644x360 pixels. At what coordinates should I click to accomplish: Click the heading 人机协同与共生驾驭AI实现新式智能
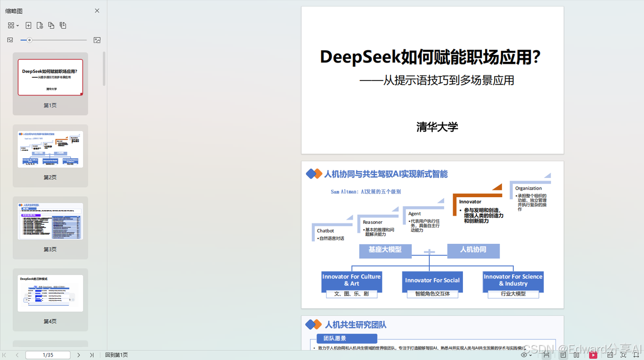[386, 174]
